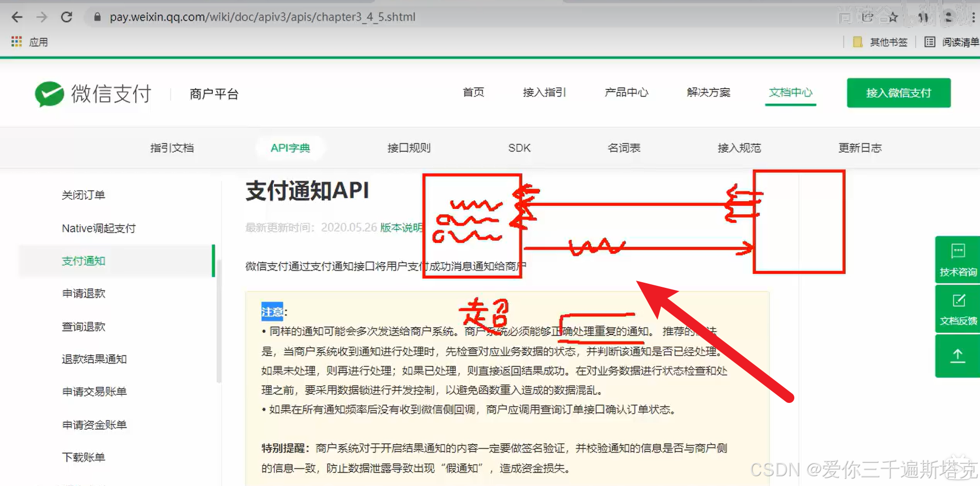The width and height of the screenshot is (980, 486).
Task: Open the 其他书签 bookmarks folder
Action: coord(880,42)
